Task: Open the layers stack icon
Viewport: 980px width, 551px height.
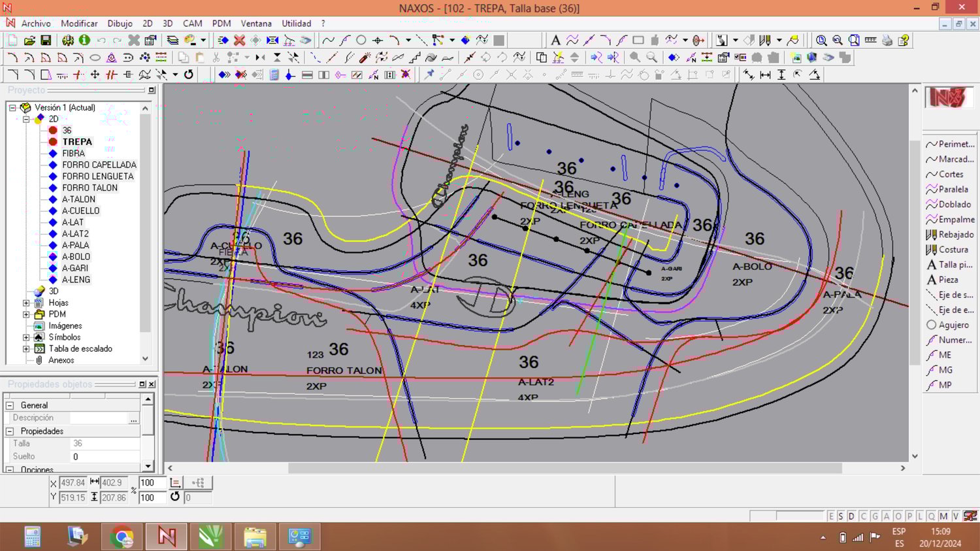Action: point(172,41)
